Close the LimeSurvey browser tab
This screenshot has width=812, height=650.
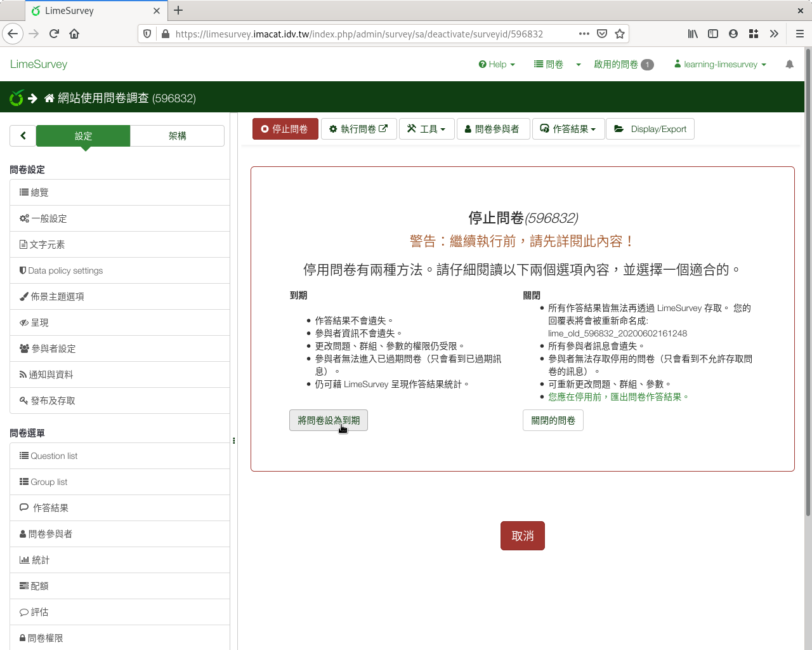[157, 11]
